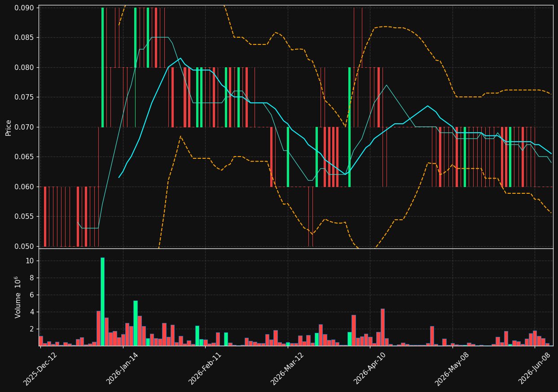Click the 2025-Dec-12 date label
The image size is (558, 392).
click(x=40, y=369)
